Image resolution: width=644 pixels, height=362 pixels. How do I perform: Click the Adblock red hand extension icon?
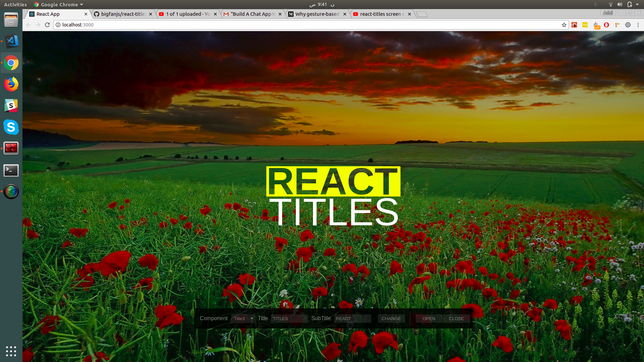[606, 25]
